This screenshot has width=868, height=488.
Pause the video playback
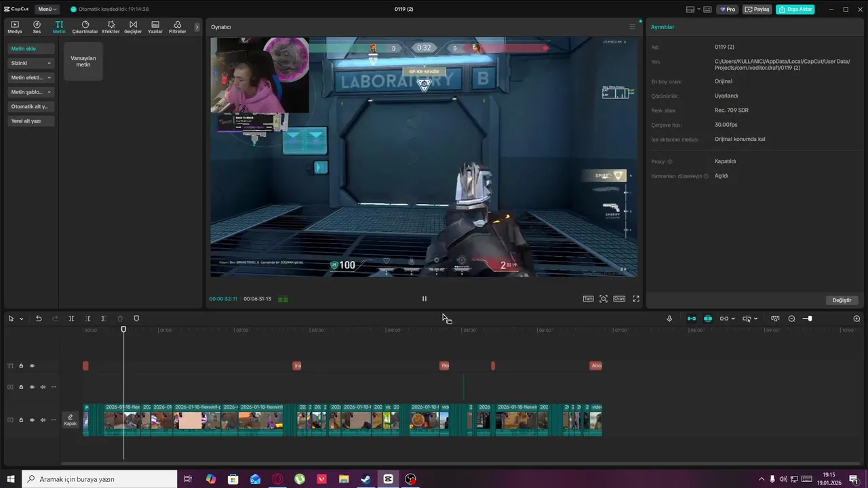coord(425,299)
